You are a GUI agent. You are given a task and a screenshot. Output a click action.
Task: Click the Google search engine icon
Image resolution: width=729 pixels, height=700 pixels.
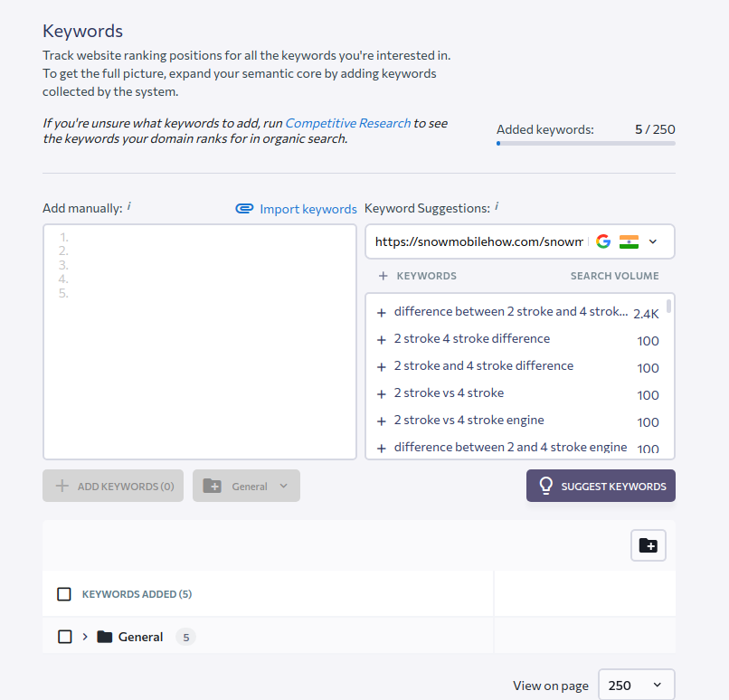tap(603, 241)
